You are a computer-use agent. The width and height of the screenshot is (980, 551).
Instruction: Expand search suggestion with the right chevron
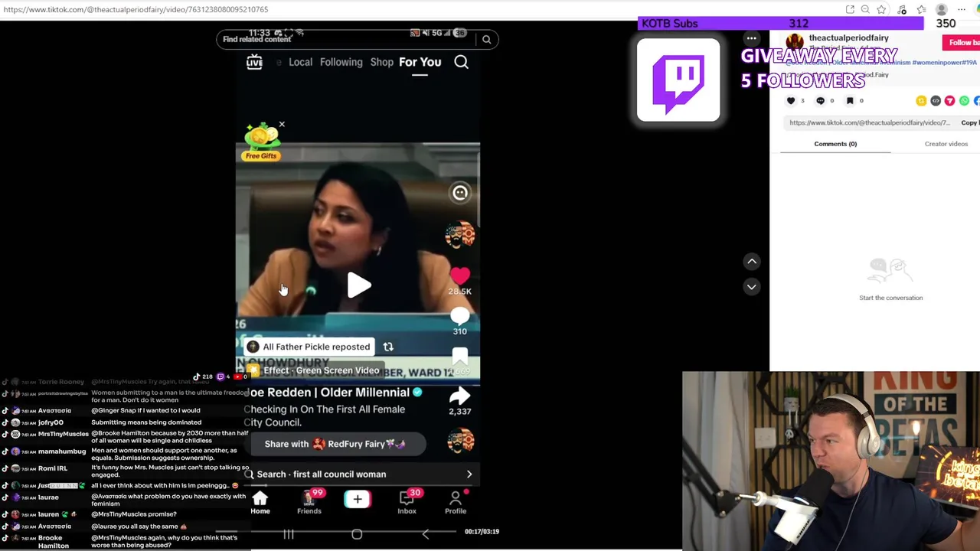point(469,474)
